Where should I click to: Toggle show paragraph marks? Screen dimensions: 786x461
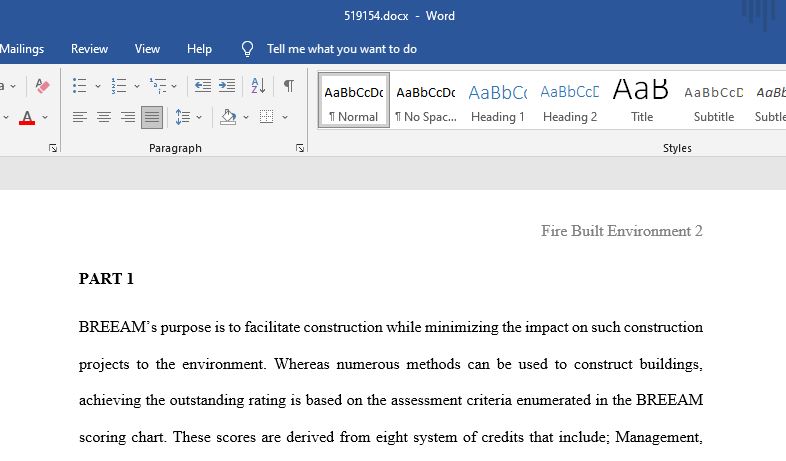click(289, 86)
